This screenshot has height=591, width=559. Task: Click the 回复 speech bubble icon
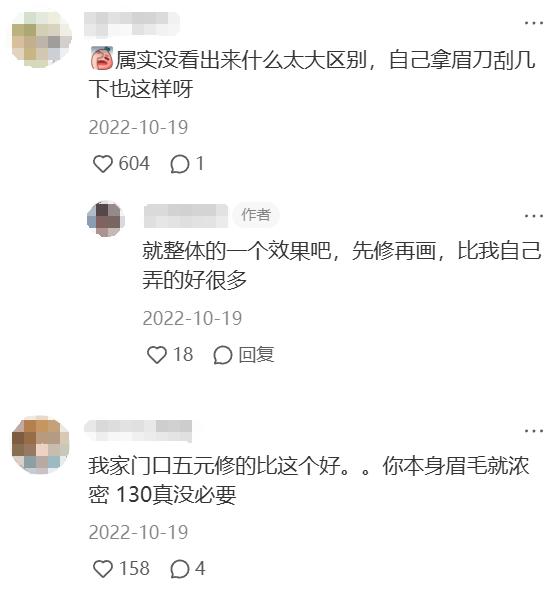tap(222, 355)
